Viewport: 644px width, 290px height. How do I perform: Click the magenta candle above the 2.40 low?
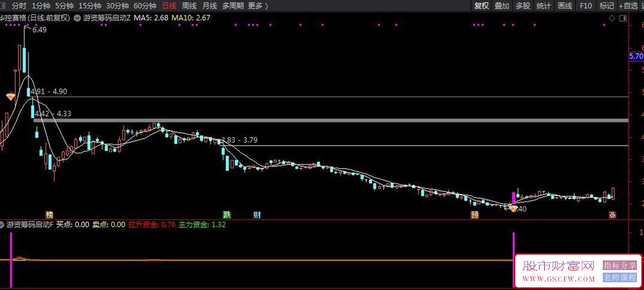click(x=513, y=198)
